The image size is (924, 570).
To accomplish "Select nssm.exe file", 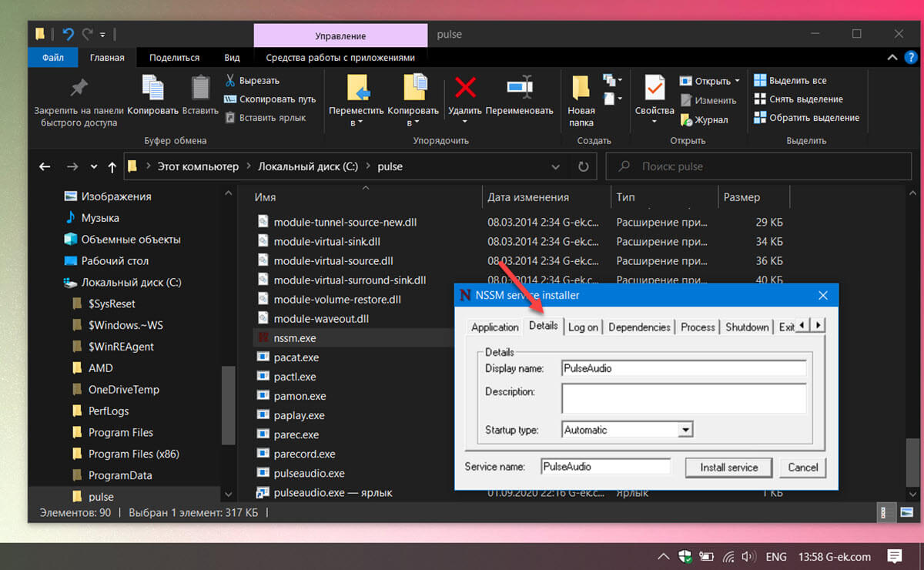I will tap(295, 338).
